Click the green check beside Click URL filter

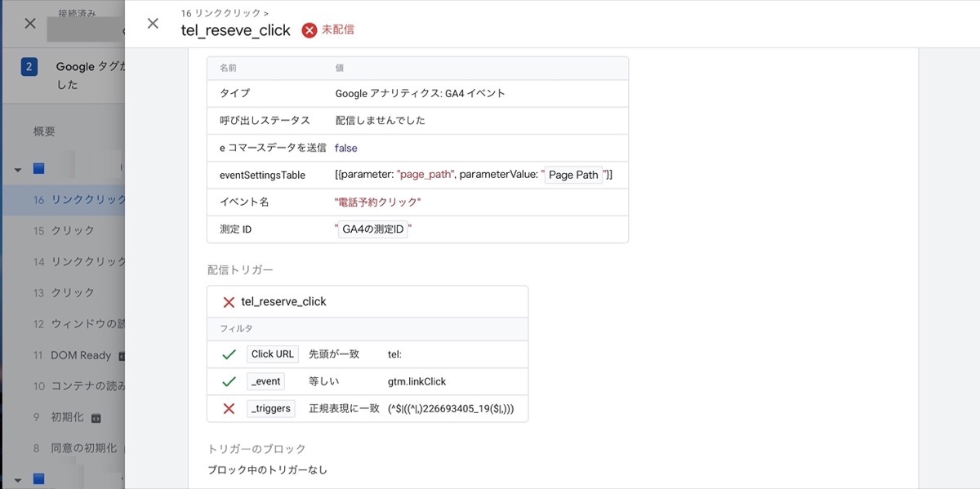tap(229, 354)
